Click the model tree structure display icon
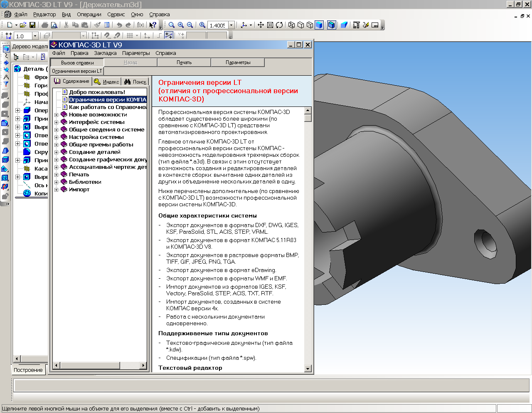 16,57
